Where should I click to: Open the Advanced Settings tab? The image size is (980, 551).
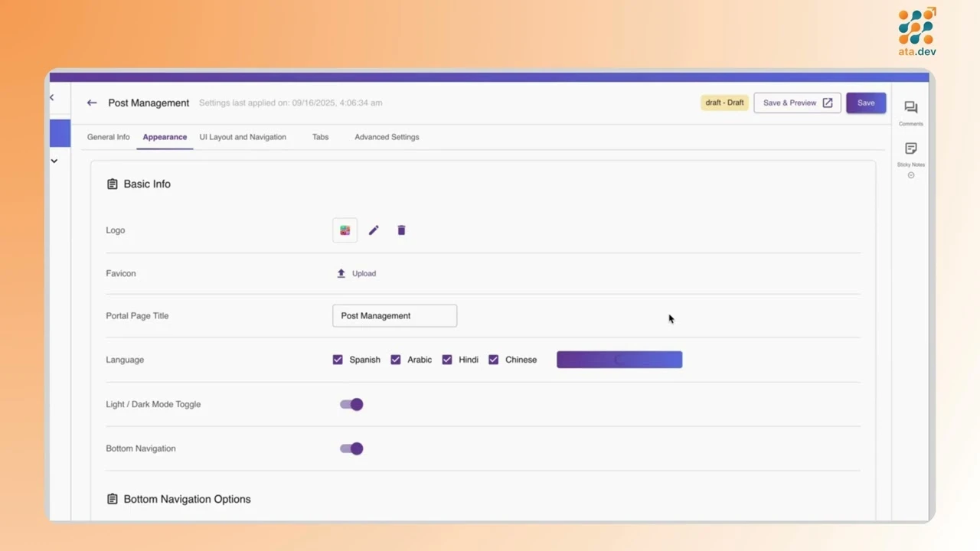point(386,137)
